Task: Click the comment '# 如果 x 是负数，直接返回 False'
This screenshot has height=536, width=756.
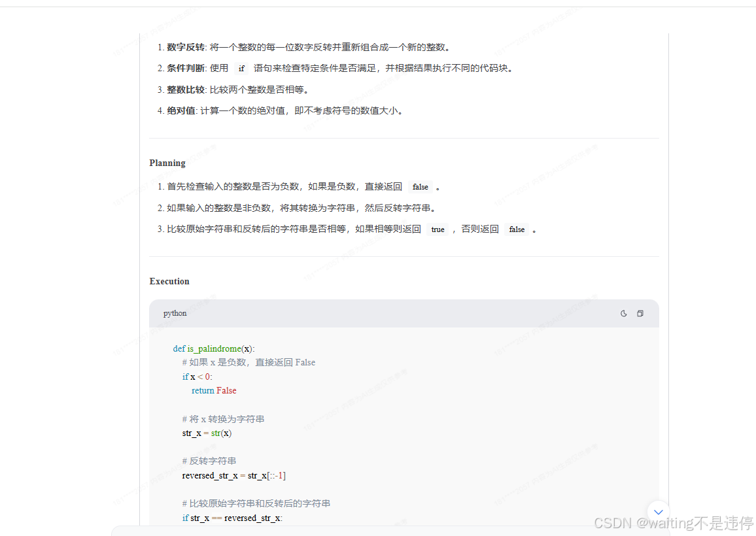Action: pyautogui.click(x=249, y=363)
